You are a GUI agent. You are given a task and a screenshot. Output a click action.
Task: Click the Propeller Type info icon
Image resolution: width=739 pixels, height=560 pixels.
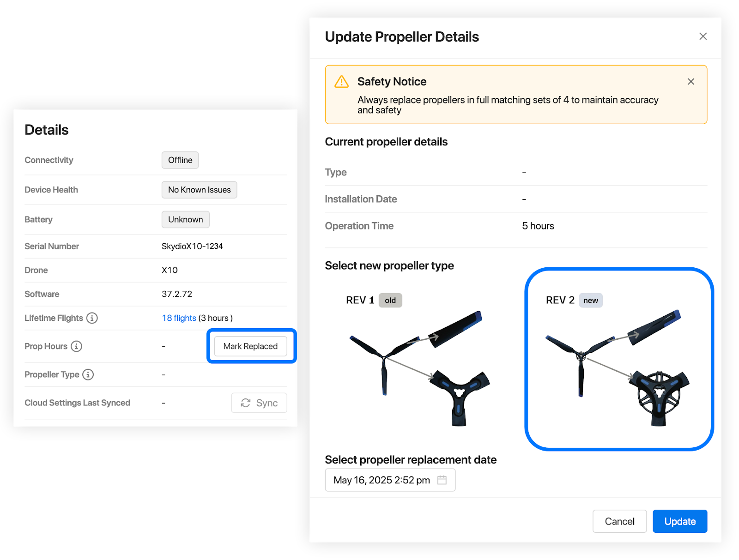pos(88,374)
